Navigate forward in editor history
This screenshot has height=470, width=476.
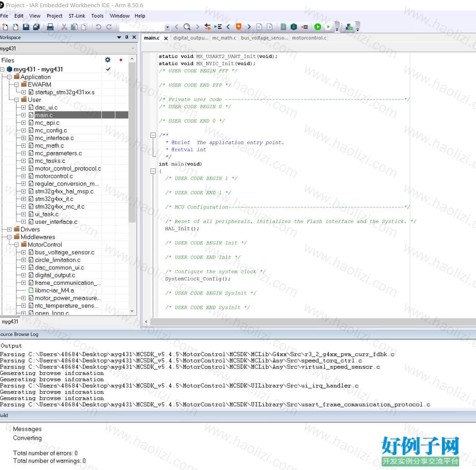coord(270,27)
